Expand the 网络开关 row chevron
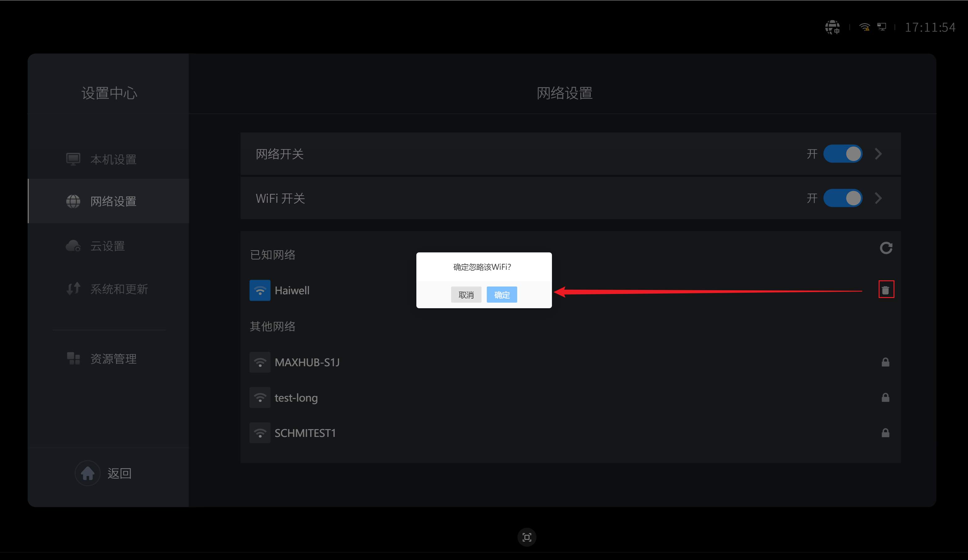Image resolution: width=968 pixels, height=560 pixels. pyautogui.click(x=878, y=154)
